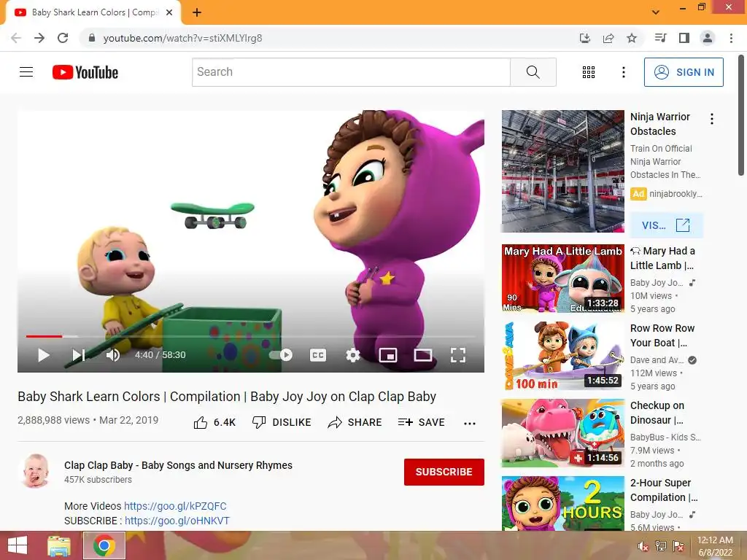Image resolution: width=747 pixels, height=560 pixels.
Task: Open the Clap Clap Baby channel avatar
Action: point(36,472)
